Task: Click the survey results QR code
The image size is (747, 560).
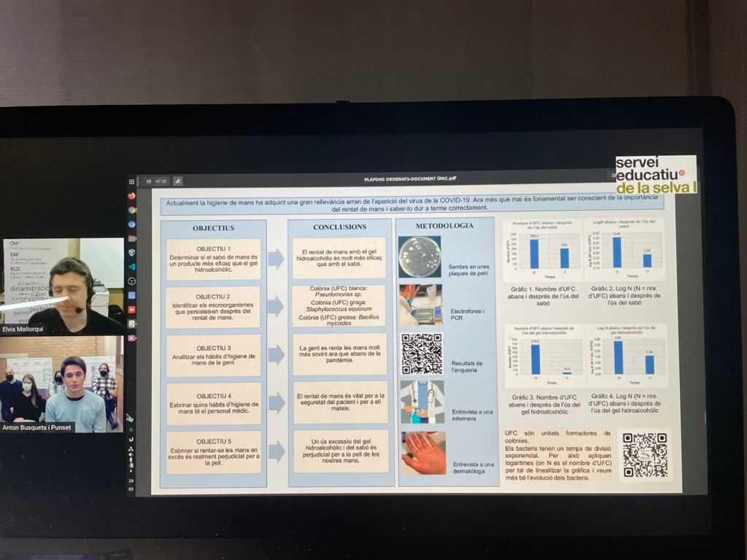Action: click(422, 354)
